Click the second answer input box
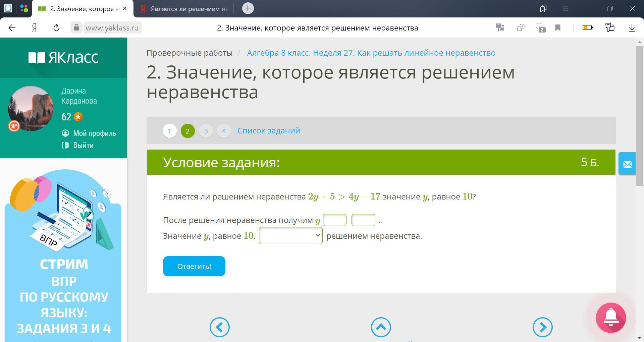This screenshot has height=342, width=644. [363, 220]
